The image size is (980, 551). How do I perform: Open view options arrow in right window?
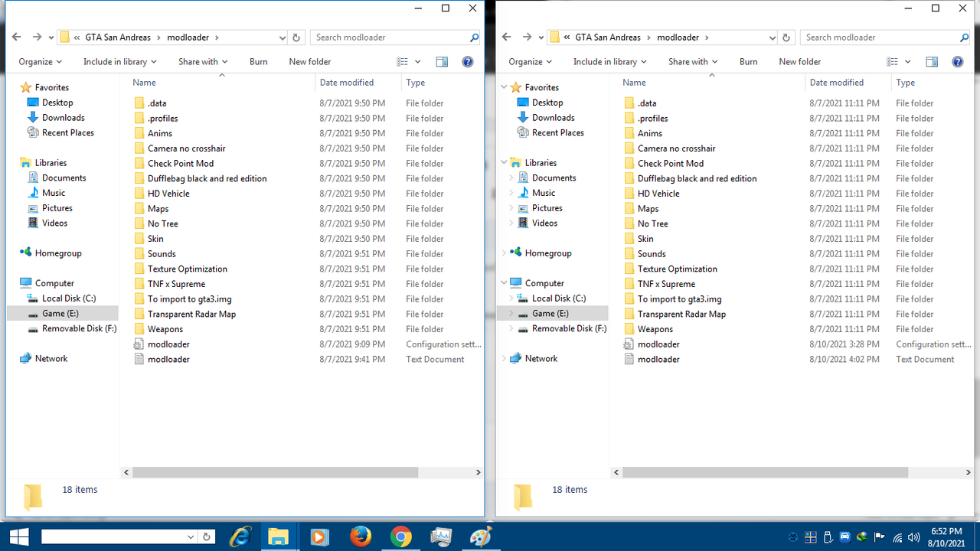[908, 62]
